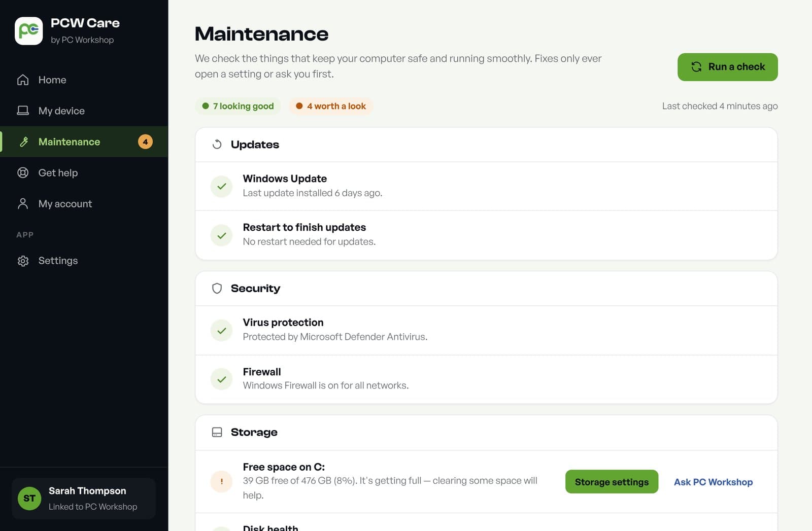Click the Restart to finish updates checkmark
Image resolution: width=812 pixels, height=531 pixels.
[x=222, y=235]
